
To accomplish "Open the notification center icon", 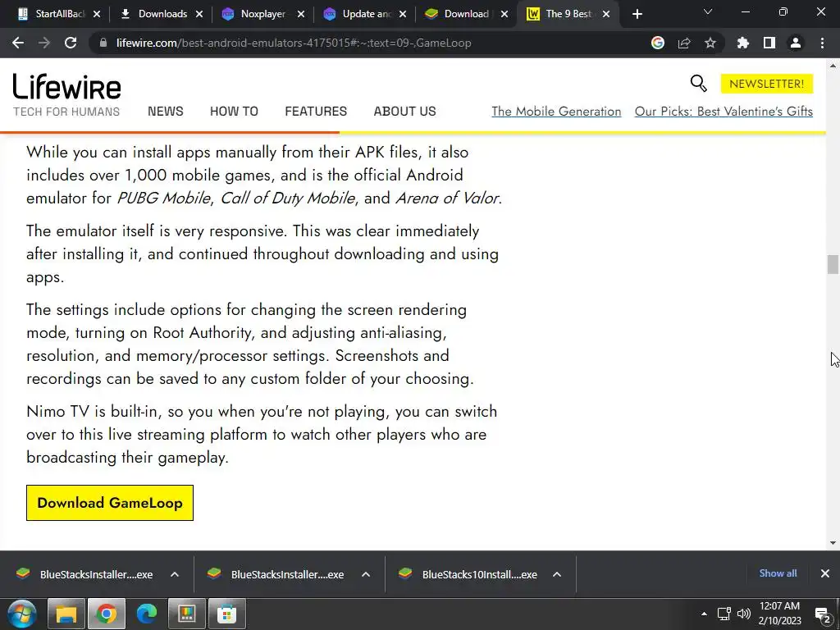I will point(823,614).
